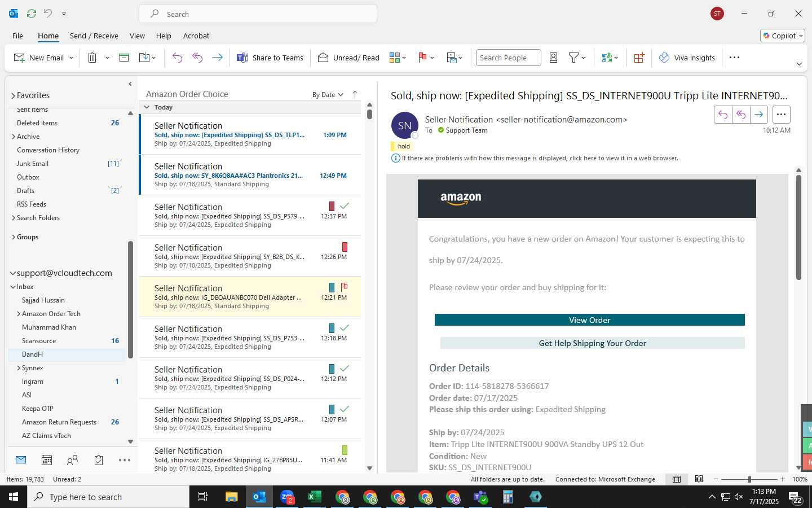The width and height of the screenshot is (812, 508).
Task: Reply using the reading pane reply button
Action: (x=723, y=115)
